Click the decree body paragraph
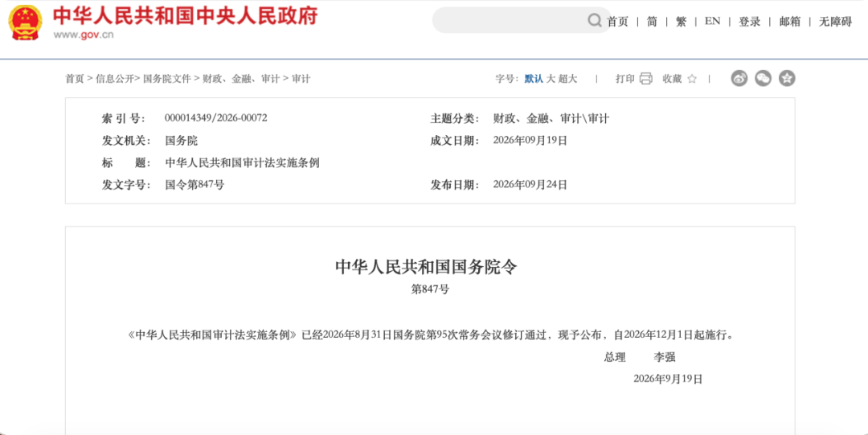868x435 pixels. pos(430,335)
